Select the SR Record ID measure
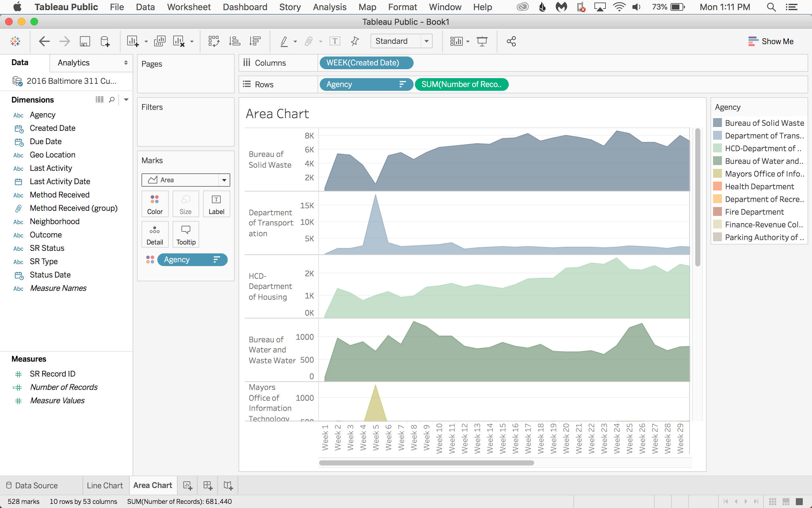812x508 pixels. click(53, 374)
